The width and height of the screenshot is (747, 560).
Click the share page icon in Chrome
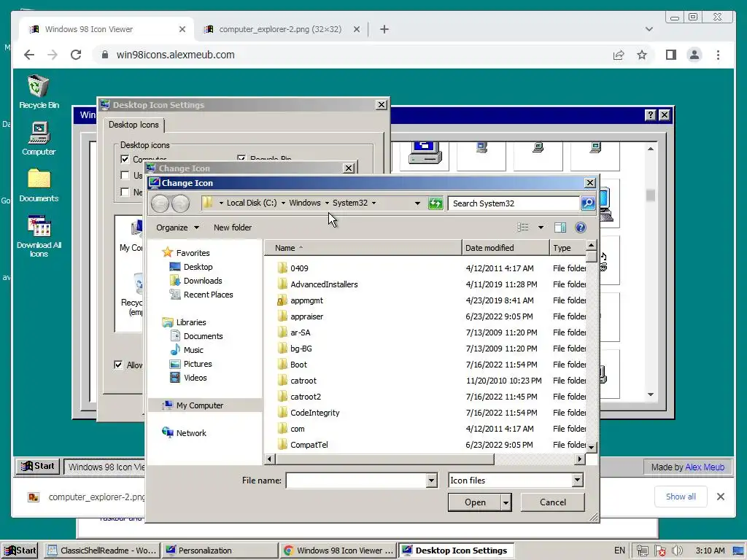click(x=619, y=55)
